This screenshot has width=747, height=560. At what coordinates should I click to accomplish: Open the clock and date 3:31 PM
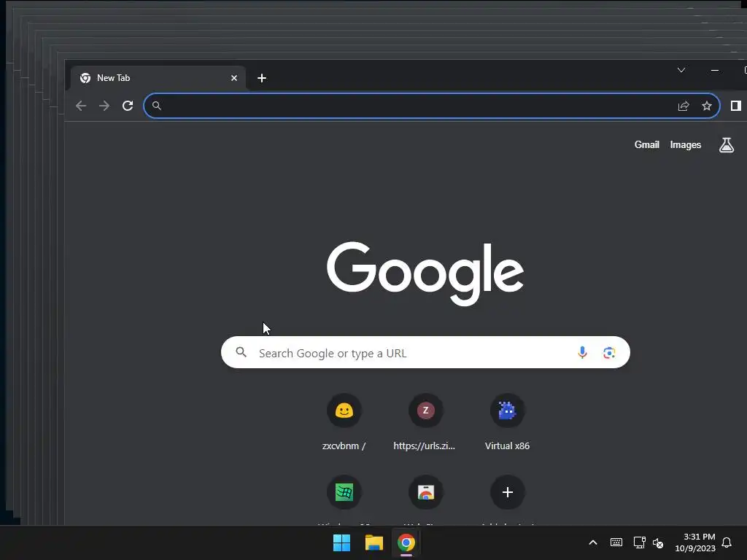[x=695, y=542]
